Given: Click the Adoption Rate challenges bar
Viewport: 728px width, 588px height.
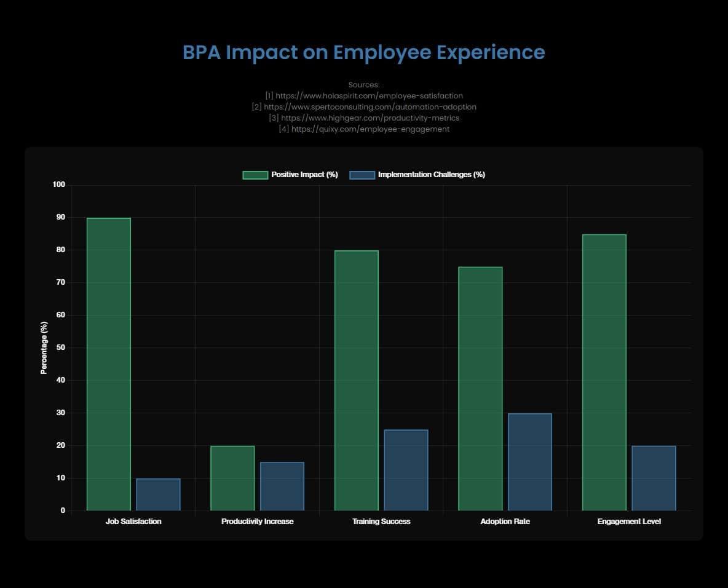Looking at the screenshot, I should click(x=529, y=461).
